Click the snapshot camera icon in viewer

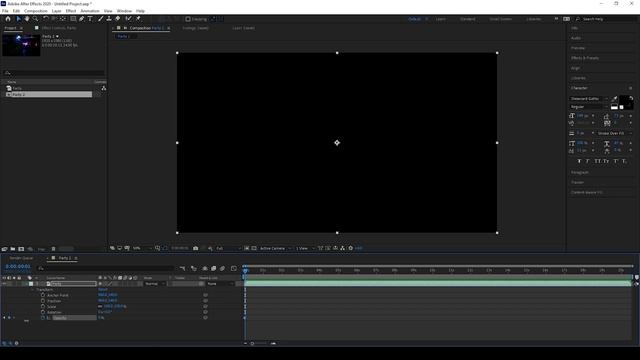tap(196, 248)
